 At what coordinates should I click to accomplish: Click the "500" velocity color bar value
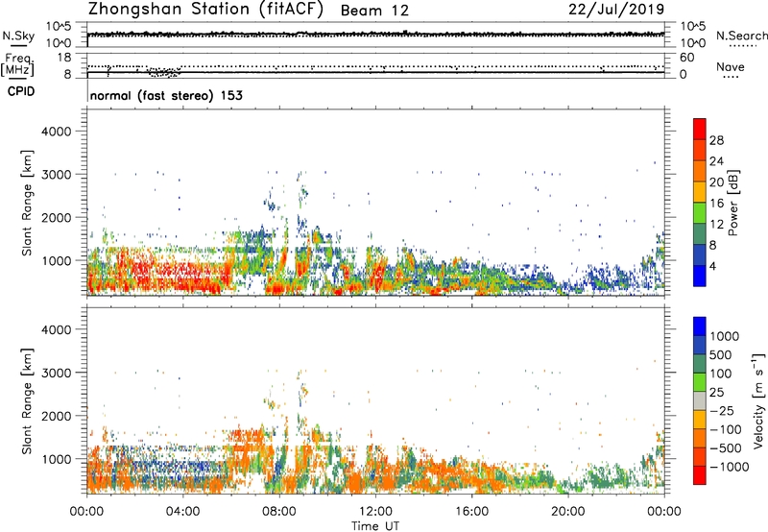click(x=721, y=355)
